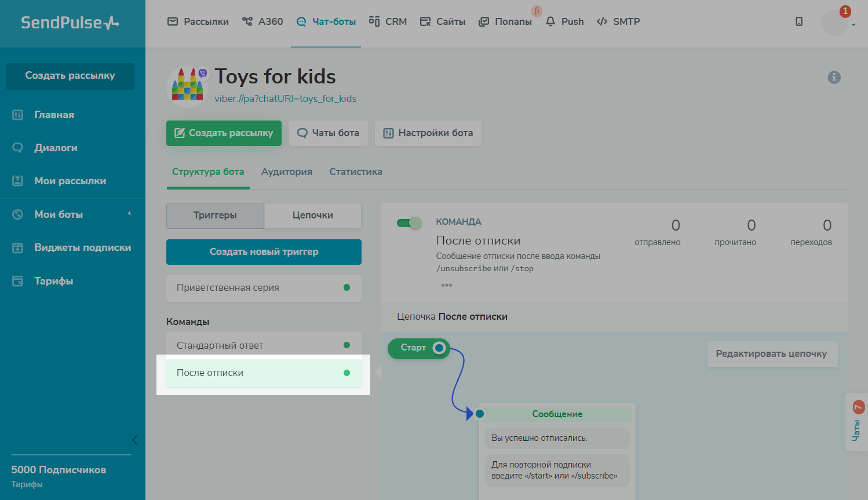The height and width of the screenshot is (500, 868).
Task: Click Редактировать цепочку button
Action: click(771, 354)
